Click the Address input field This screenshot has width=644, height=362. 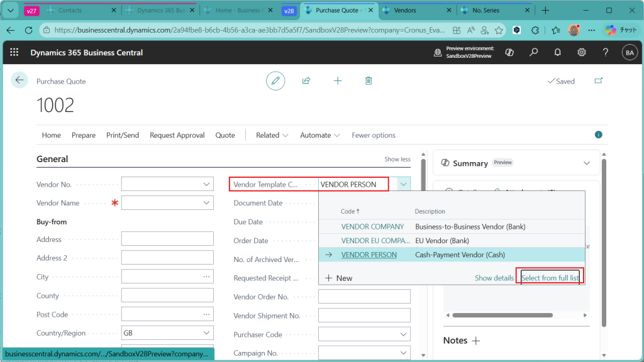[x=167, y=239]
